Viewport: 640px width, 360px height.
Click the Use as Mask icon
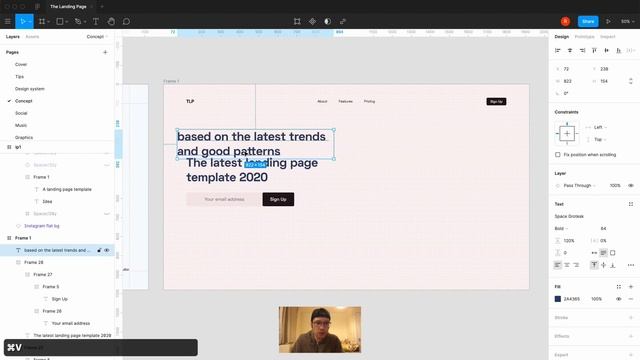click(327, 21)
